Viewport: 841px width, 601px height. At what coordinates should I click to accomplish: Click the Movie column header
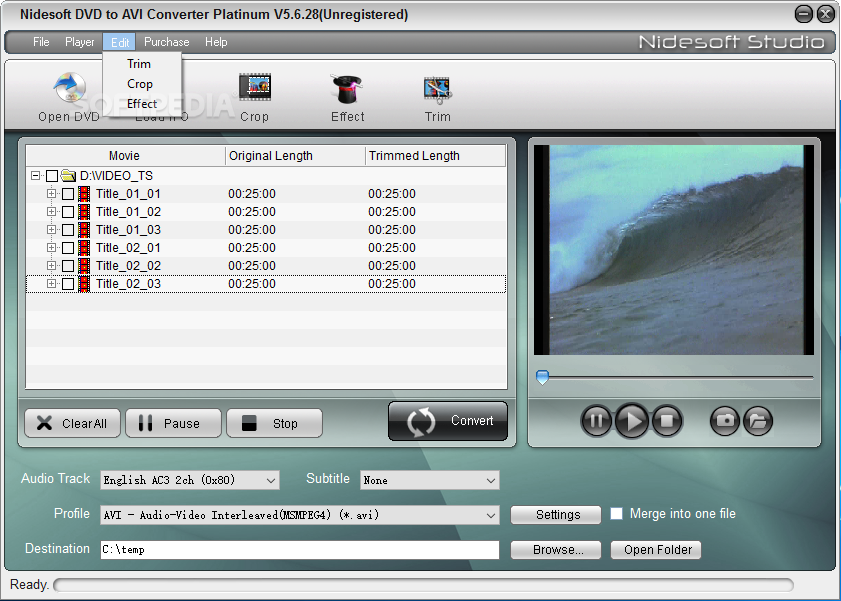125,155
